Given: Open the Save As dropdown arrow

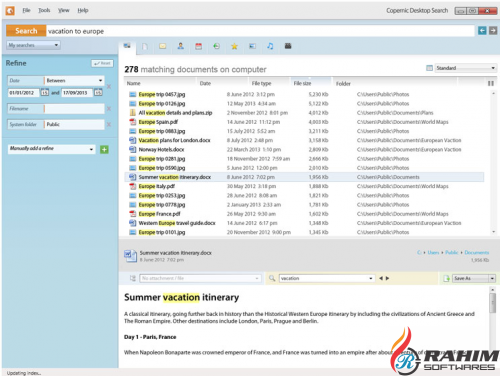Looking at the screenshot, I should pos(492,278).
